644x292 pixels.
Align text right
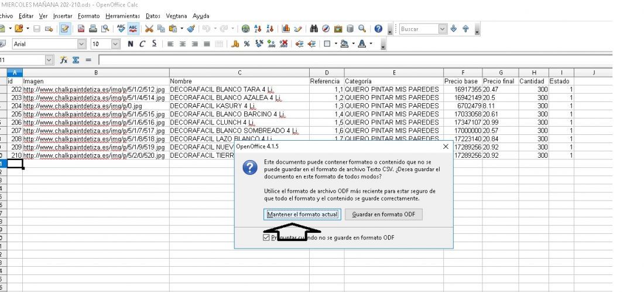pyautogui.click(x=195, y=43)
